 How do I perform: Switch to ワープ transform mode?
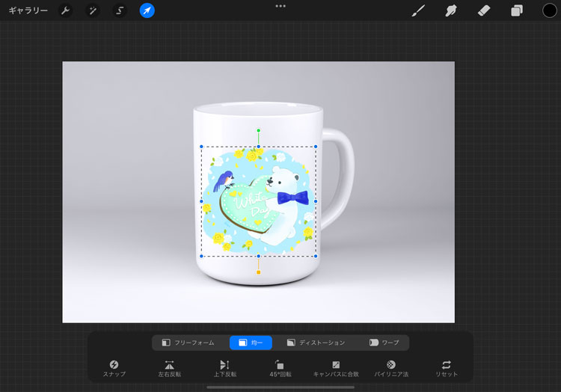click(x=384, y=343)
